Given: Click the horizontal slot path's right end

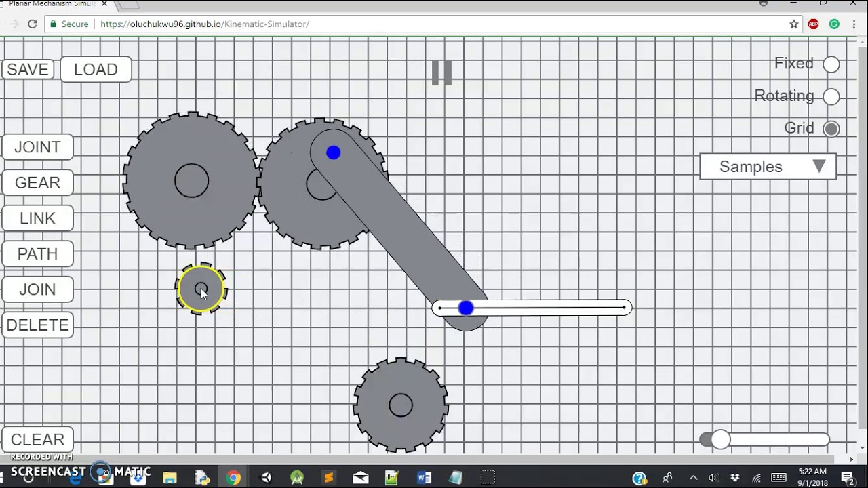Looking at the screenshot, I should (x=624, y=308).
